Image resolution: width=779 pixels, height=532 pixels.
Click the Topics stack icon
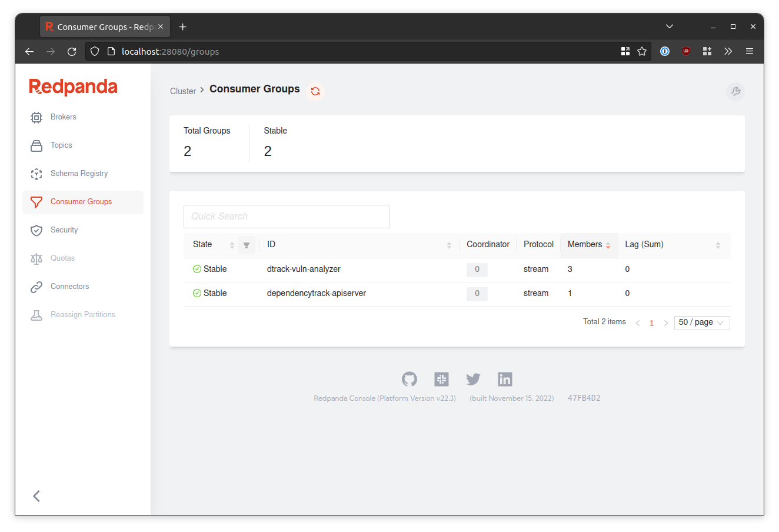tap(36, 146)
